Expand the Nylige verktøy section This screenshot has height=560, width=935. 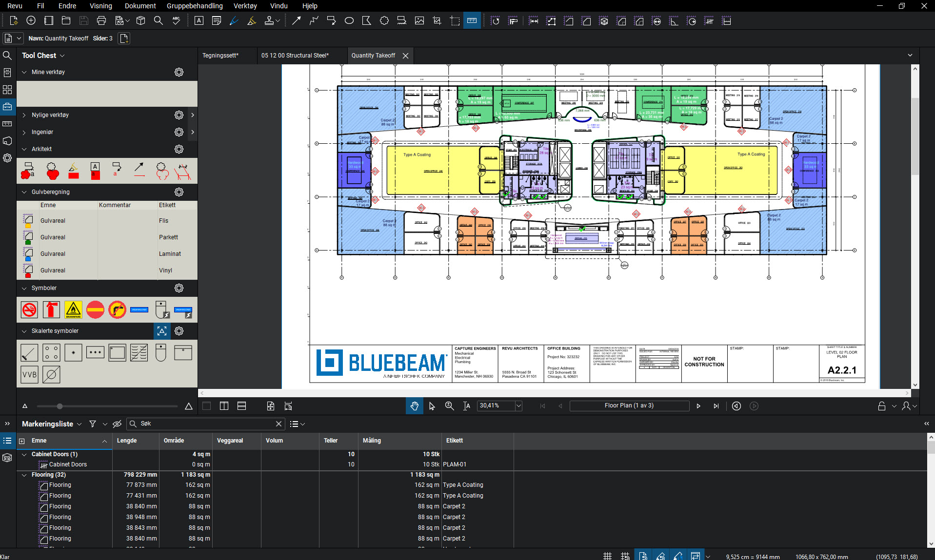24,115
